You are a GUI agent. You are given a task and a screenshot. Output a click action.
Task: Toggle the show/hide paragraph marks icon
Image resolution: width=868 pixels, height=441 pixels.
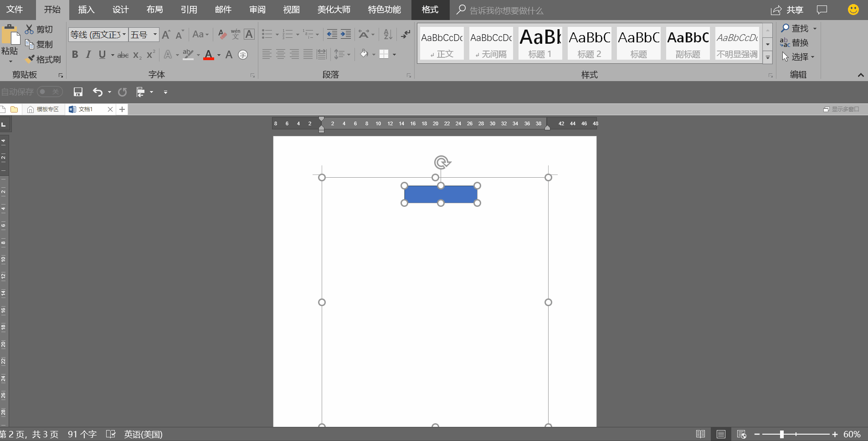click(x=405, y=34)
